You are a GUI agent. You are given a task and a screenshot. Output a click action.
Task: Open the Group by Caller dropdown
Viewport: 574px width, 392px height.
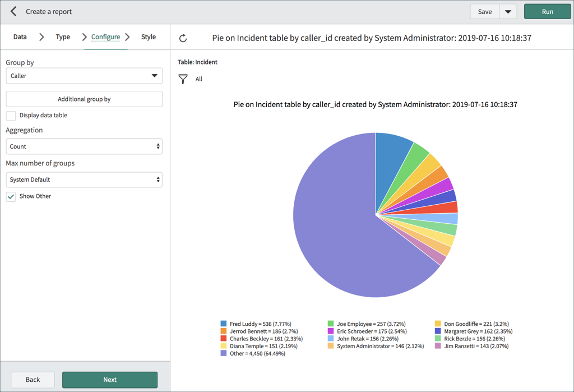coord(84,75)
